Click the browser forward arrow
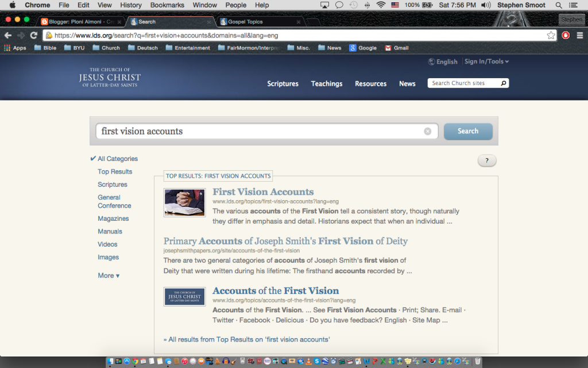 point(21,35)
